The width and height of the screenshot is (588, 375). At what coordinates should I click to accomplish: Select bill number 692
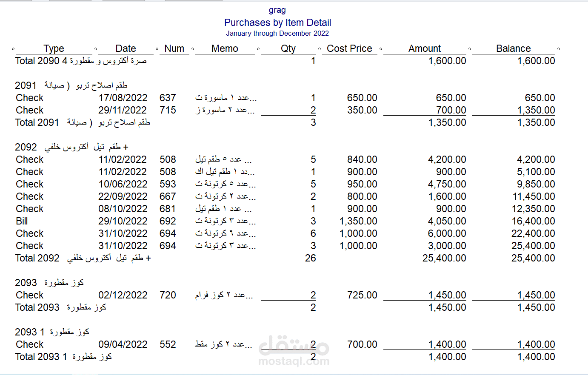(168, 221)
